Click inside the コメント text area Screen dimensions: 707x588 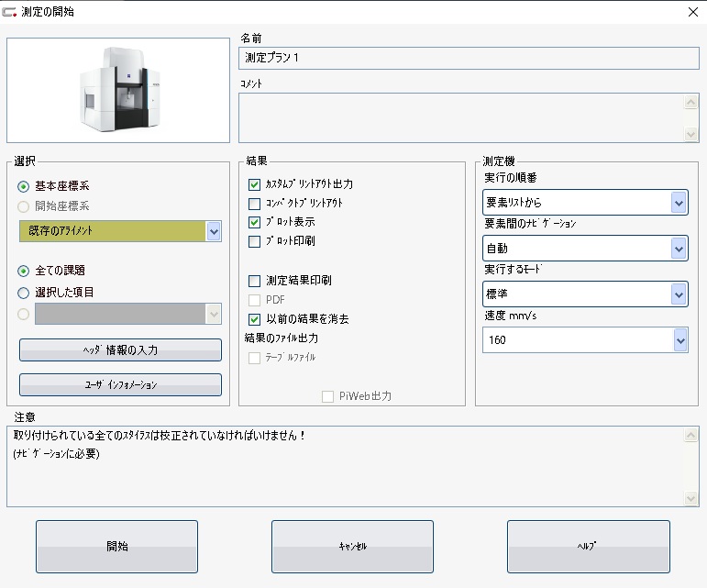click(461, 118)
